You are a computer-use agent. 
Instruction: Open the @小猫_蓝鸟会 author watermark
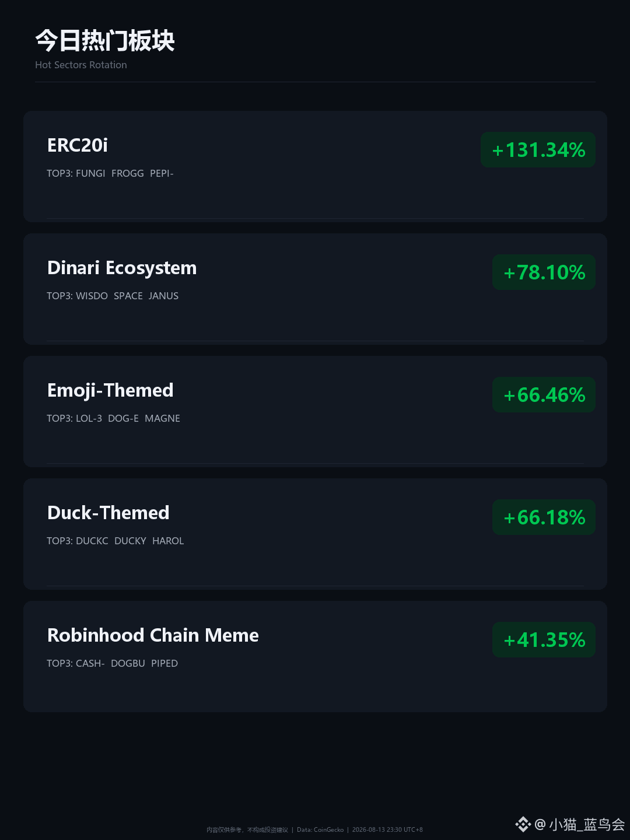pos(580,824)
